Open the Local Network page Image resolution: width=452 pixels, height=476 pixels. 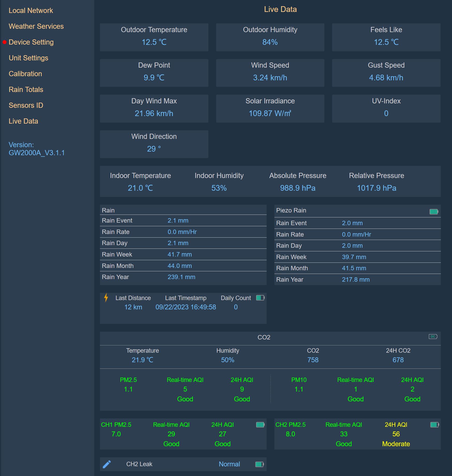pos(31,10)
